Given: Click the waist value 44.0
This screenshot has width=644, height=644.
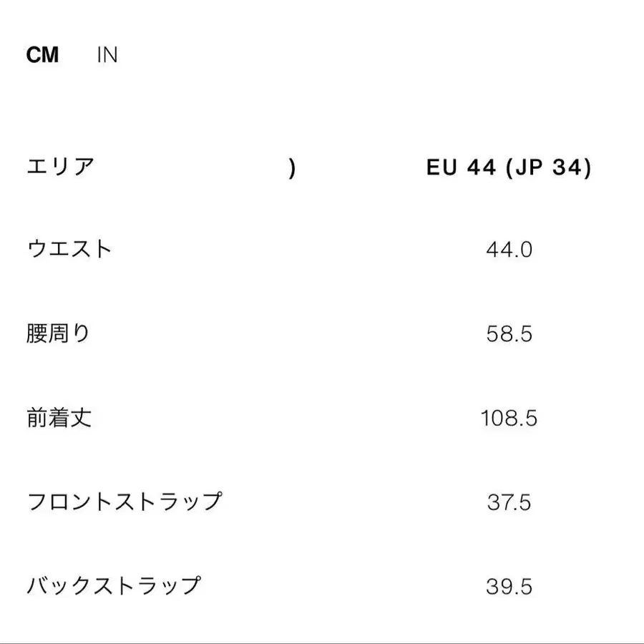Looking at the screenshot, I should tap(509, 250).
